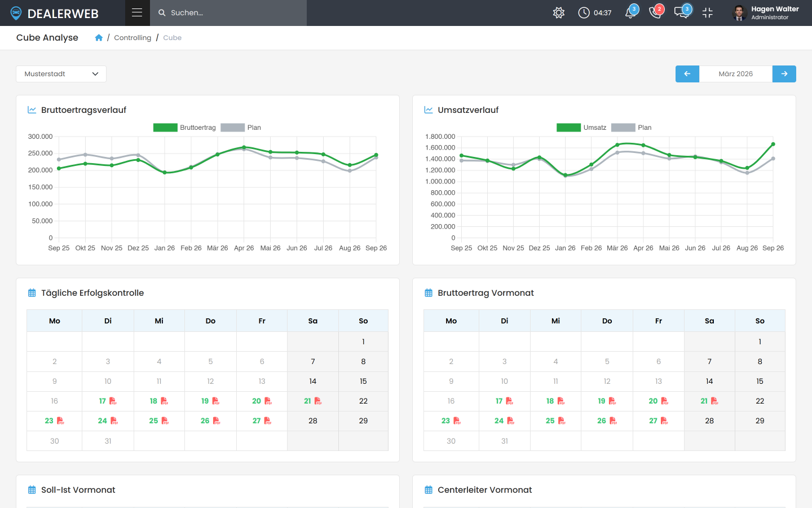Go to the next month
Screen dimensions: 812x508
click(x=784, y=74)
